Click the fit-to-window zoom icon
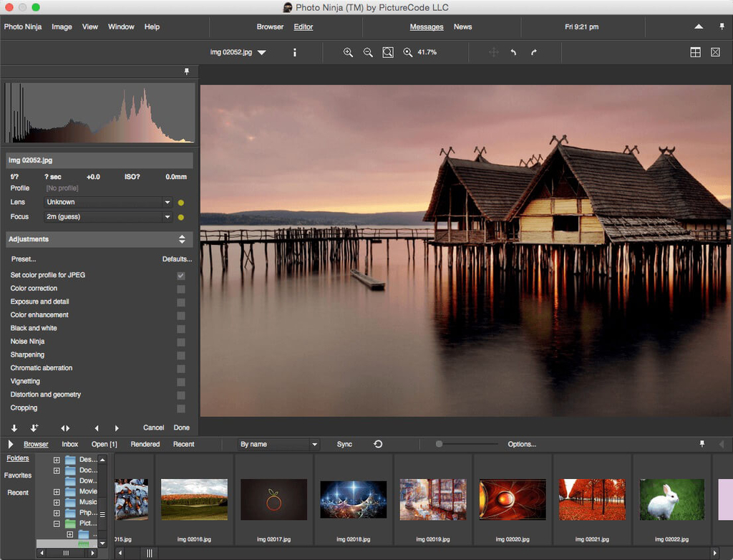The image size is (733, 560). point(388,52)
